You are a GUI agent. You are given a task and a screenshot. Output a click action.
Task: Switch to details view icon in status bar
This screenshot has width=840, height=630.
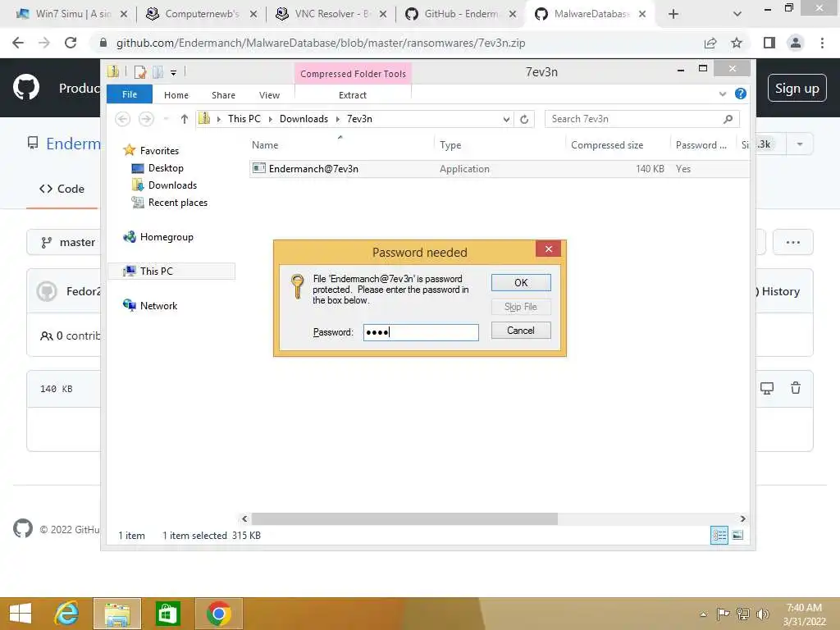[719, 535]
